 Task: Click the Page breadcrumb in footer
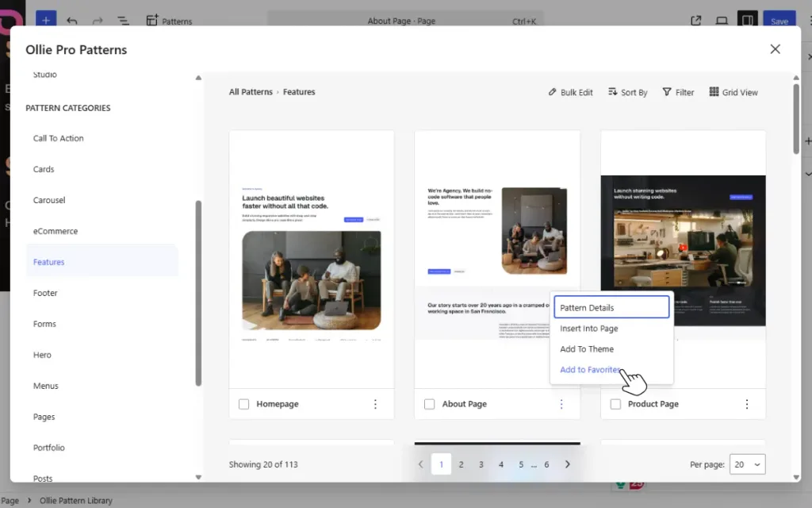pos(10,501)
